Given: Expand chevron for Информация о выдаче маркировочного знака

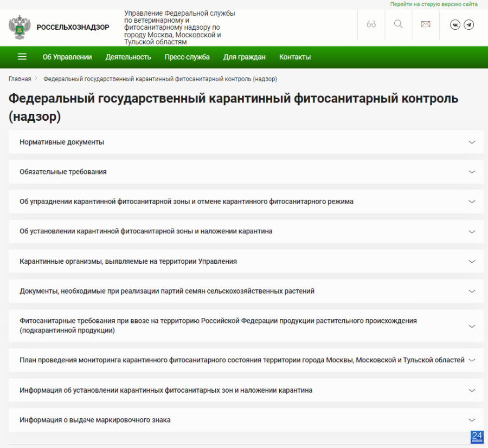Looking at the screenshot, I should [x=472, y=420].
